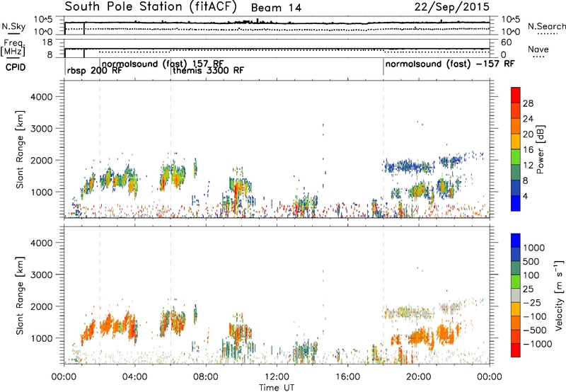Screen dimensions: 566x392
Task: Click the '4' power colorbar tick
Action: 526,197
